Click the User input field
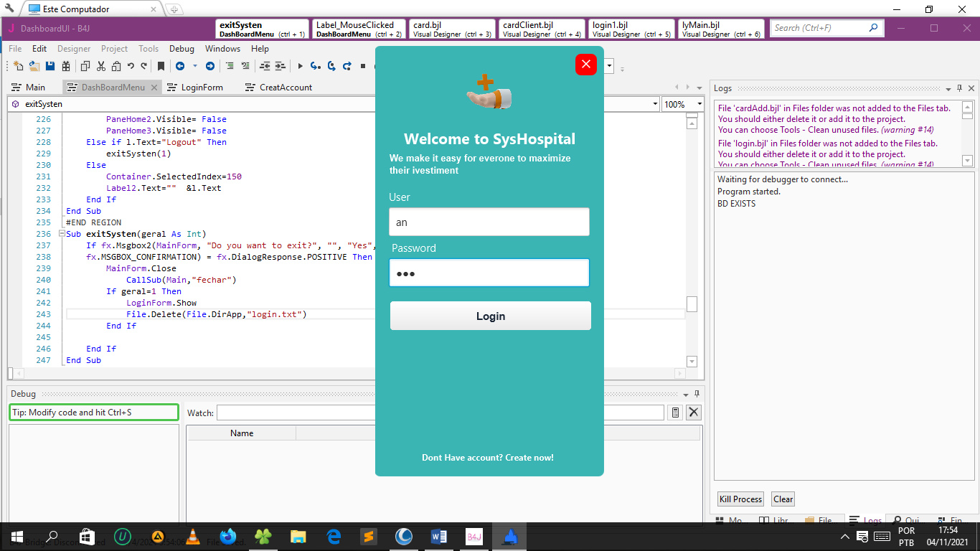The width and height of the screenshot is (980, 551). pyautogui.click(x=489, y=222)
